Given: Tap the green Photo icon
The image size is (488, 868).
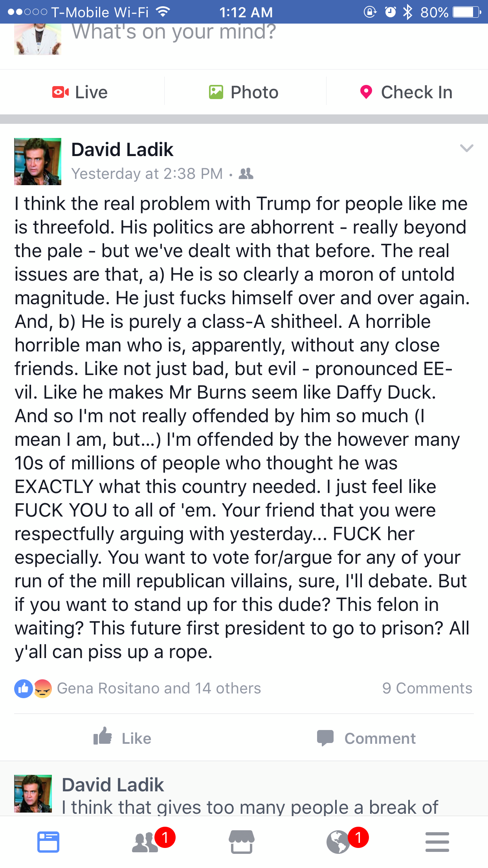Looking at the screenshot, I should 216,92.
